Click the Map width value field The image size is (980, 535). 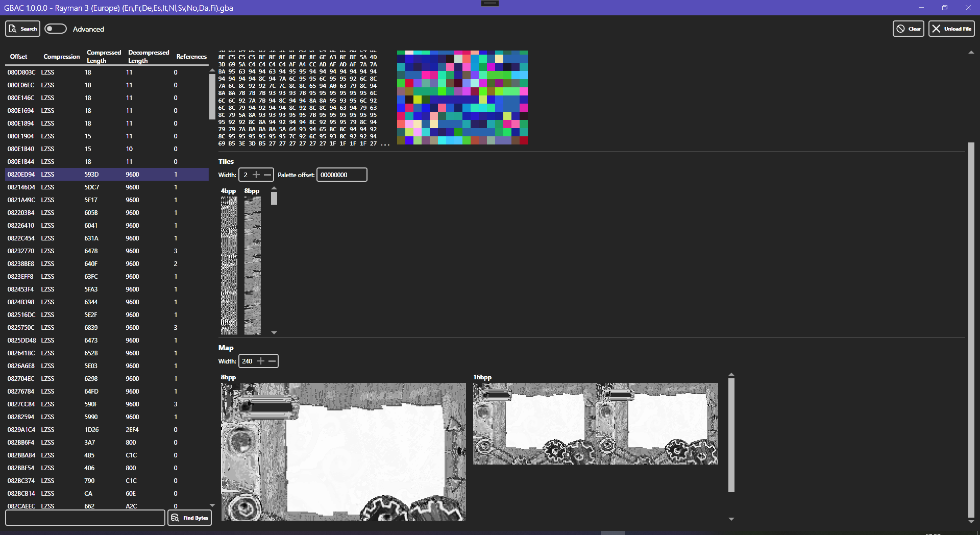(248, 361)
